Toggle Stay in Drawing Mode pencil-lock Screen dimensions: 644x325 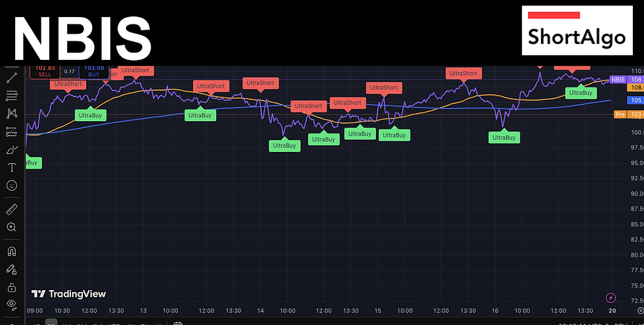click(12, 270)
